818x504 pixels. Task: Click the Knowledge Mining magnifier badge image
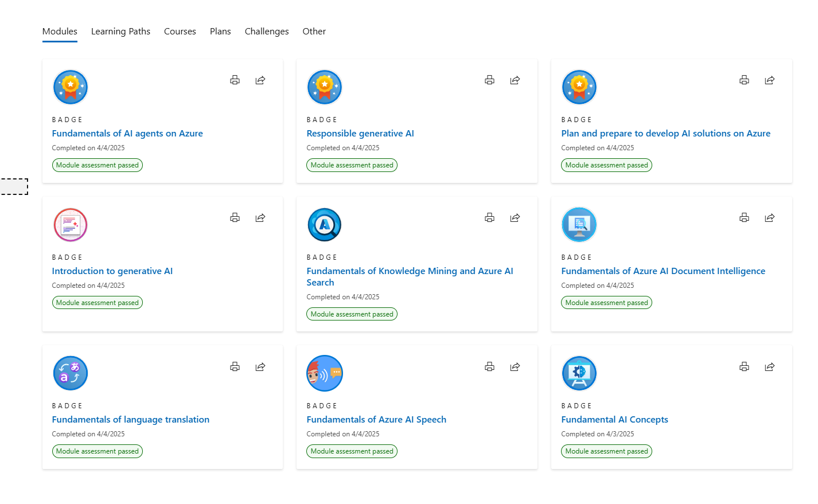coord(325,225)
